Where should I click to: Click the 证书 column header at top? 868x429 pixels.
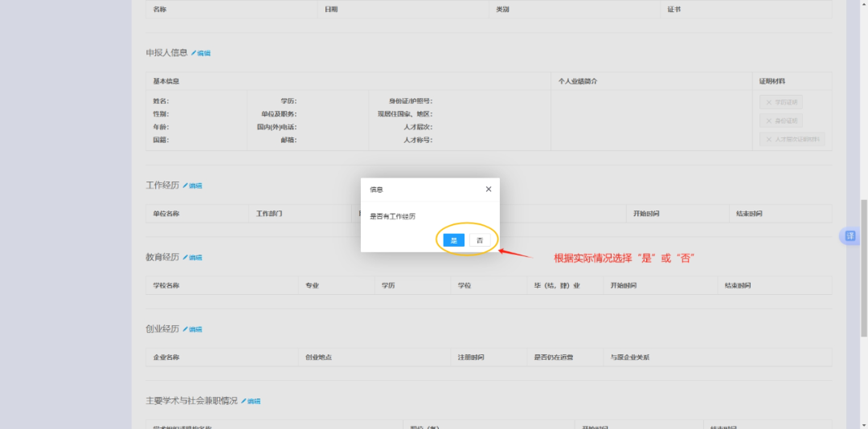tap(674, 10)
